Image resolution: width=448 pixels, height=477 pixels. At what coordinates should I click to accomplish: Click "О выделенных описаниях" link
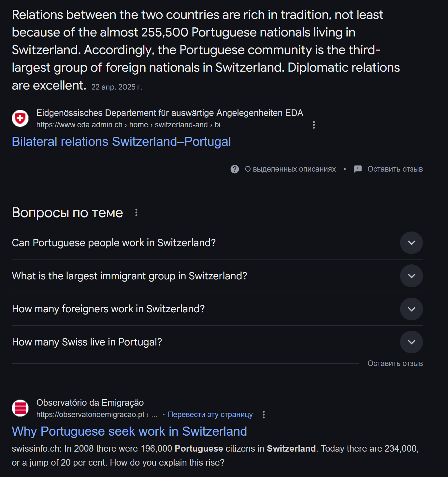(290, 169)
